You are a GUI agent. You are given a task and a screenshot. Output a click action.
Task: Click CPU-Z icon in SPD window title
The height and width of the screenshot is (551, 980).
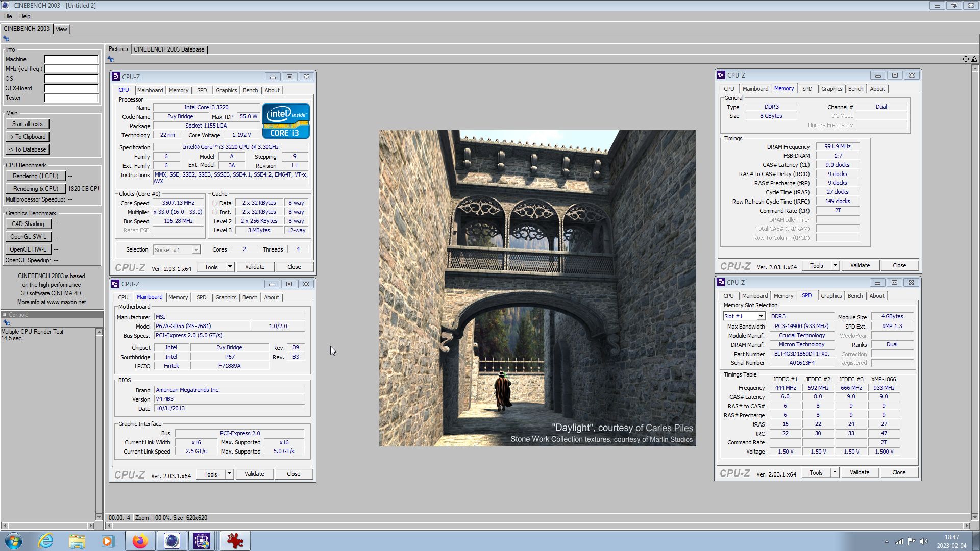click(721, 282)
